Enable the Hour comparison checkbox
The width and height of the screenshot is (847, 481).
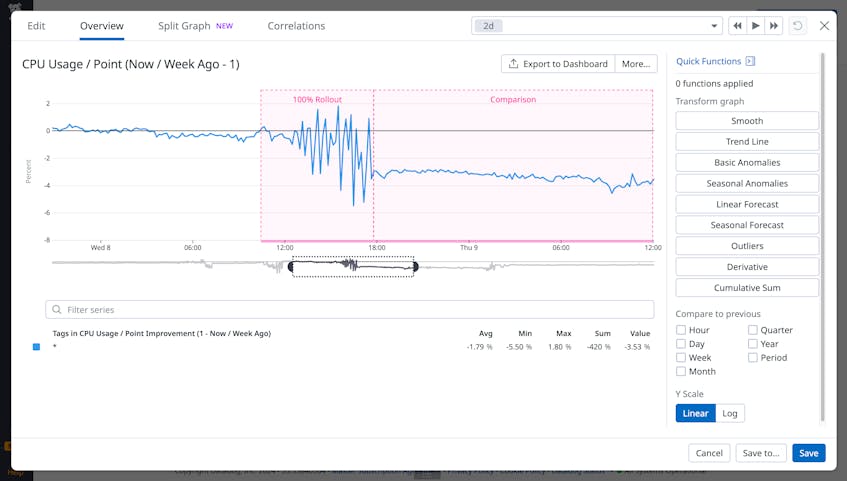681,330
